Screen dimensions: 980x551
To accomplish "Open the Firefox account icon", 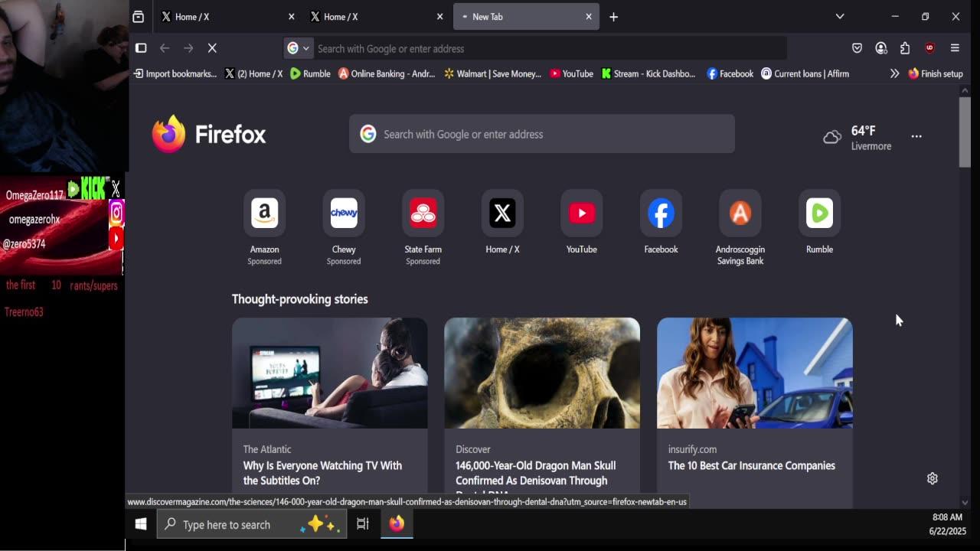I will coord(881,48).
